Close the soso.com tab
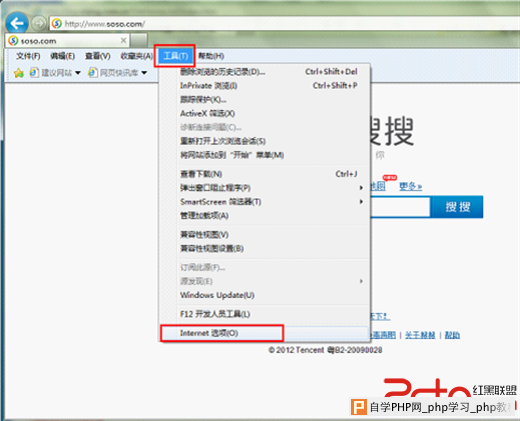 tap(123, 40)
